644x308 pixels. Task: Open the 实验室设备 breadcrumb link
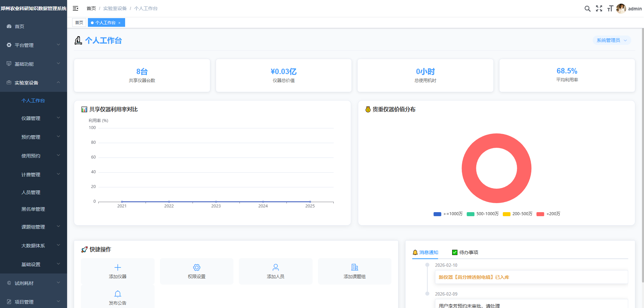[115, 8]
